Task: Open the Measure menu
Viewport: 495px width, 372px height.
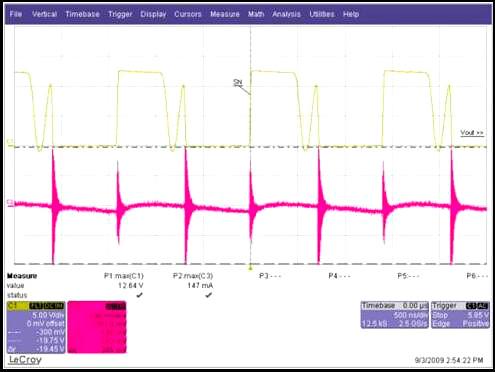Action: pyautogui.click(x=225, y=14)
